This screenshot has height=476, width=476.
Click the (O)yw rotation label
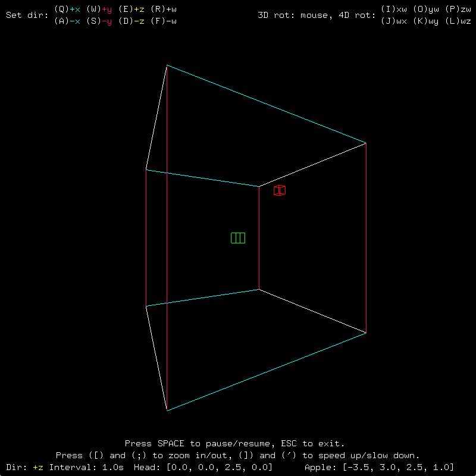[x=426, y=10]
